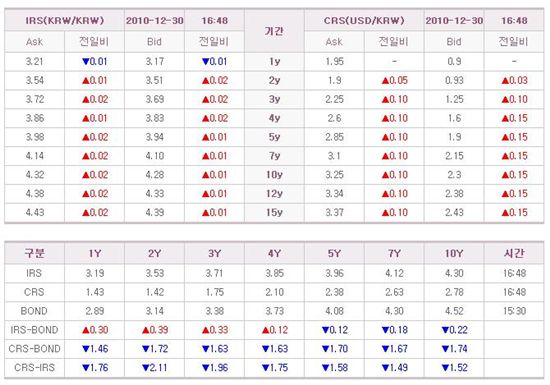
Task: Click the CRS-IRS row label
Action: point(34,368)
